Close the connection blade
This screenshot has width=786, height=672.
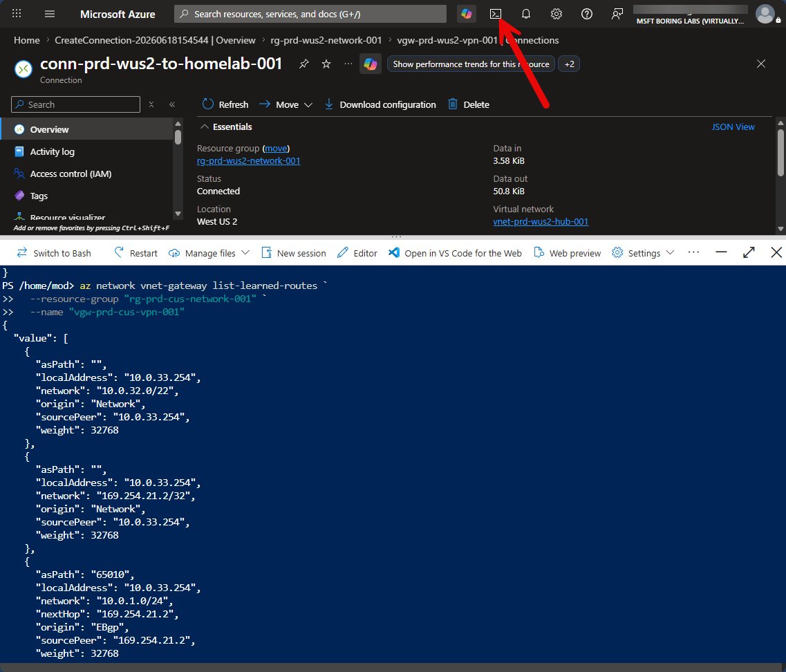point(761,64)
